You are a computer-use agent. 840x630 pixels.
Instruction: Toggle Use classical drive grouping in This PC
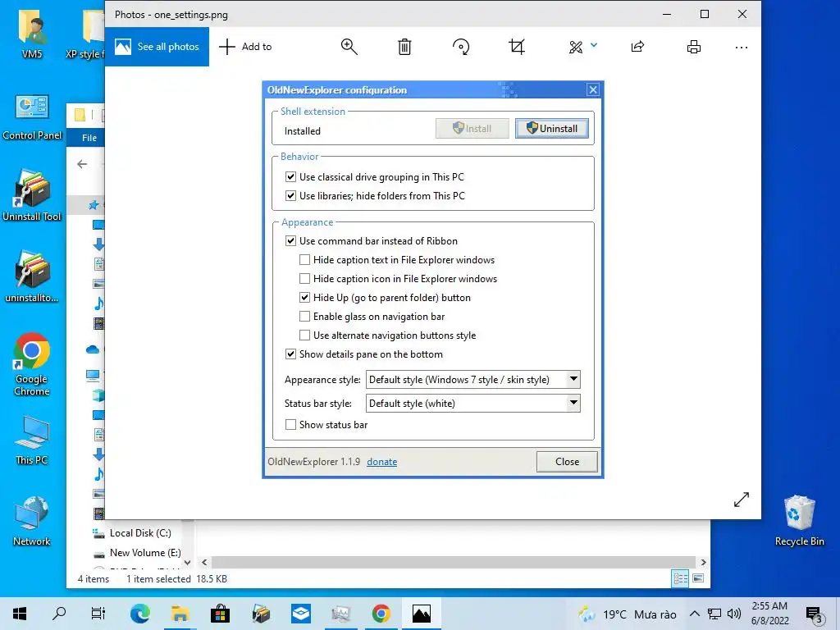pos(291,177)
